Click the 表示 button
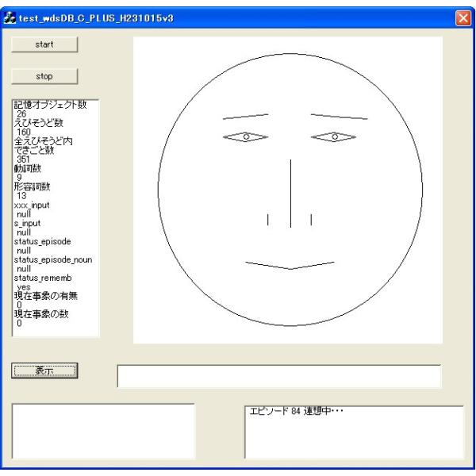 45,370
